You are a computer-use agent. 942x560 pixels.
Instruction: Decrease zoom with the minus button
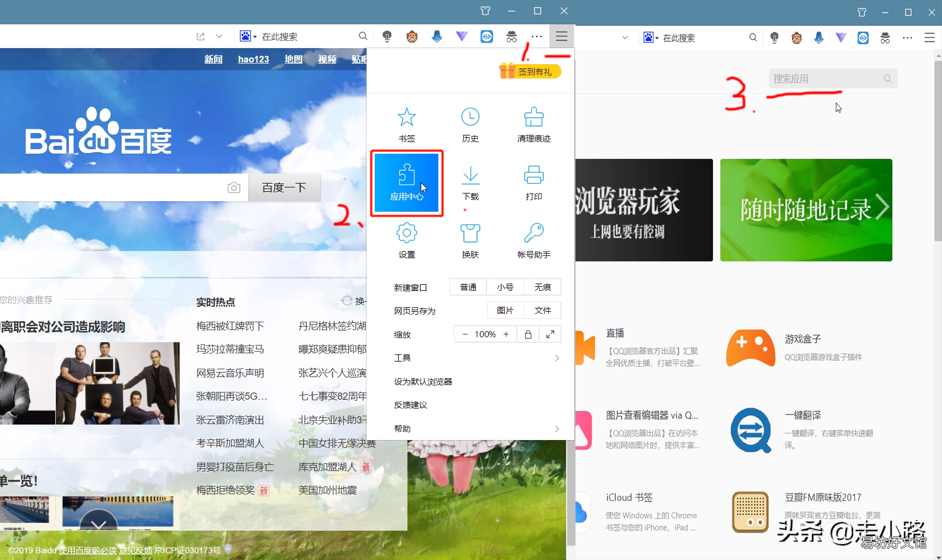pos(465,334)
